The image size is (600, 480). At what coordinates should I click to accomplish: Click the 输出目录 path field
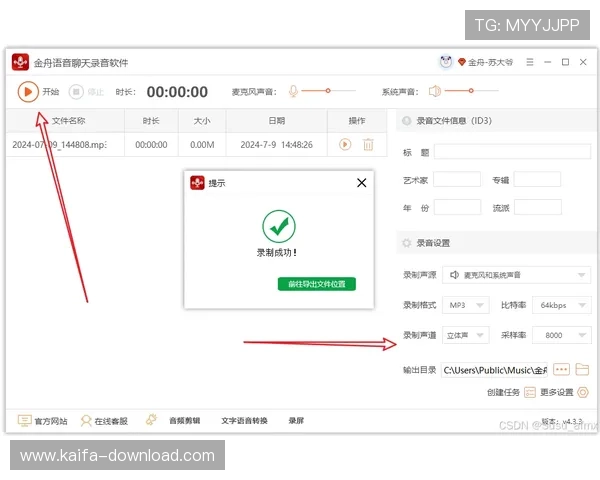pos(494,370)
